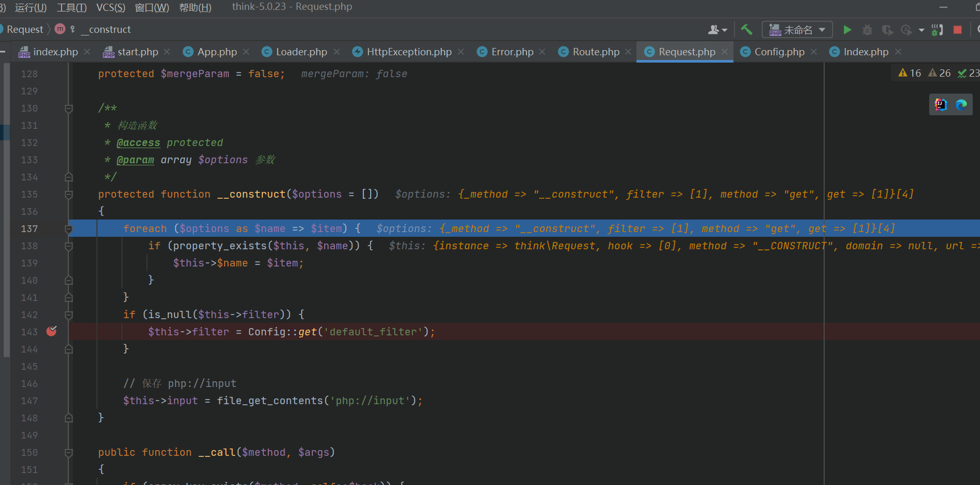Open the 未命名 run configuration dropdown
The width and height of the screenshot is (980, 485).
point(797,30)
